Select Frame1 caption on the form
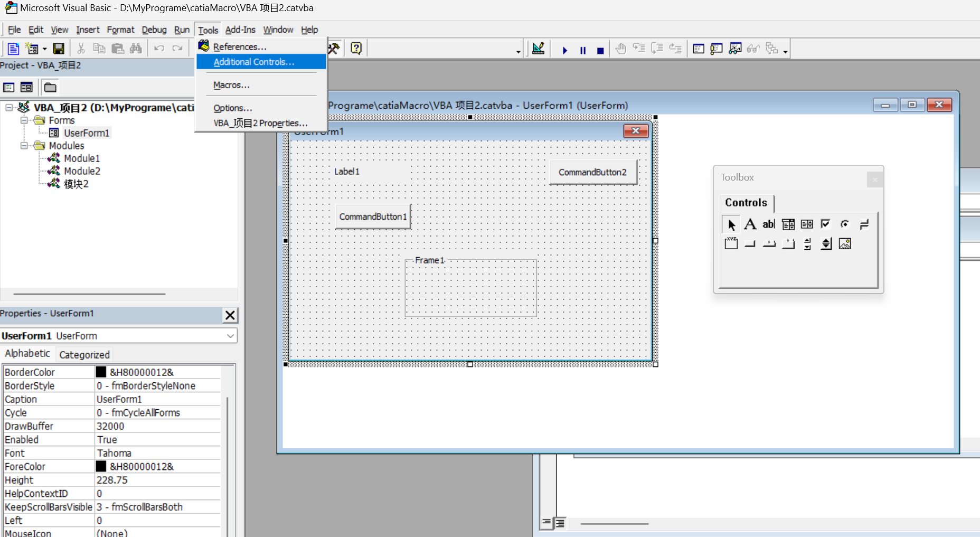 pyautogui.click(x=429, y=260)
